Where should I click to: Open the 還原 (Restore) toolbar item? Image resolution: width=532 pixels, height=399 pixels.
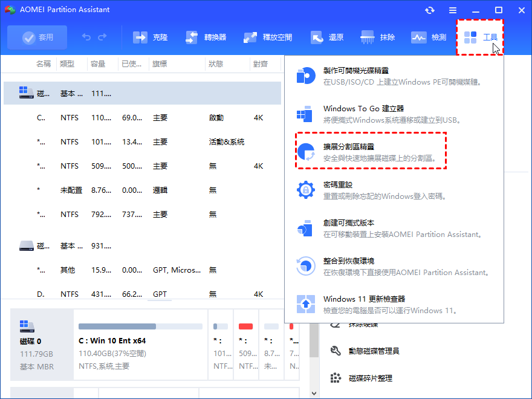click(x=328, y=37)
